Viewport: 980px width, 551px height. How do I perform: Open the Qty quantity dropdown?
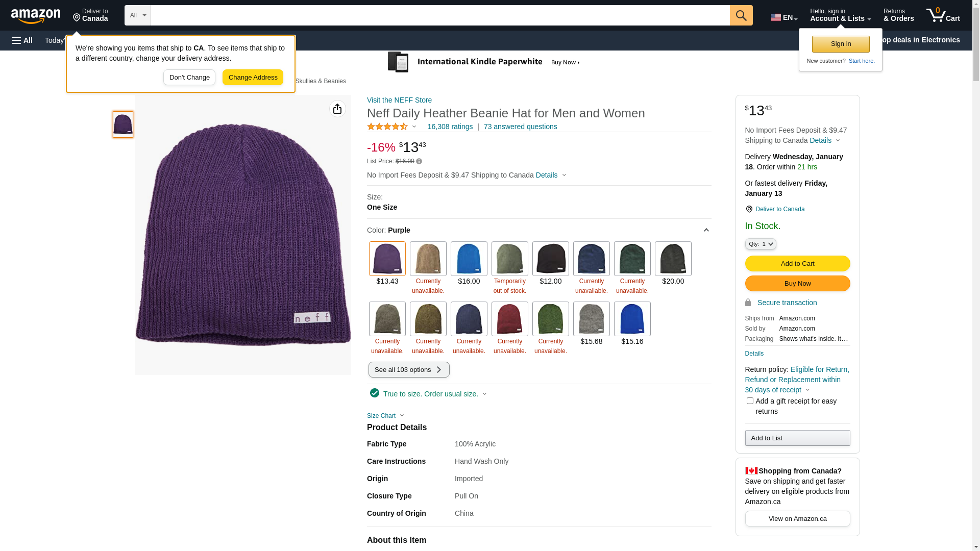[x=761, y=244]
